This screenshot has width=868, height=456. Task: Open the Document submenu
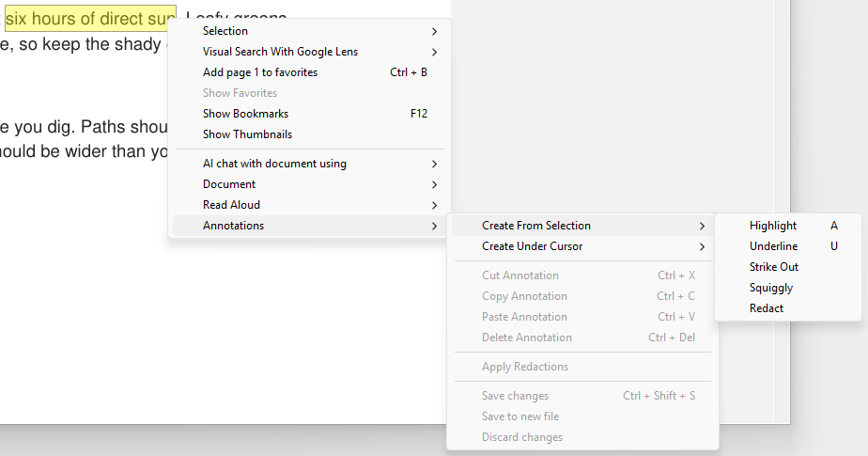309,184
